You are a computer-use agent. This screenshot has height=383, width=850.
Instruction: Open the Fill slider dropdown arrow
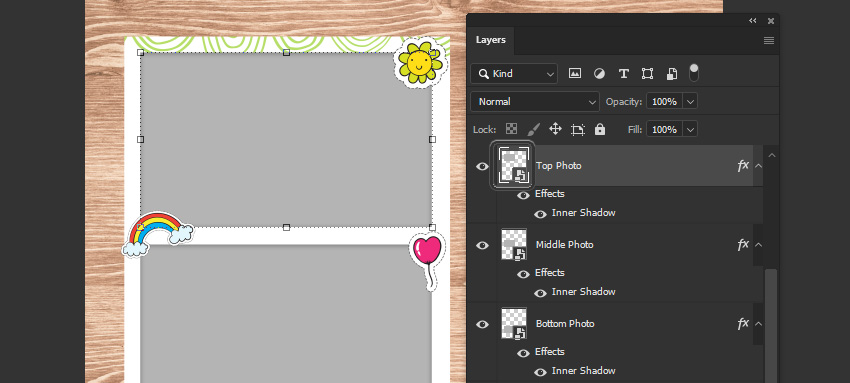[x=690, y=129]
